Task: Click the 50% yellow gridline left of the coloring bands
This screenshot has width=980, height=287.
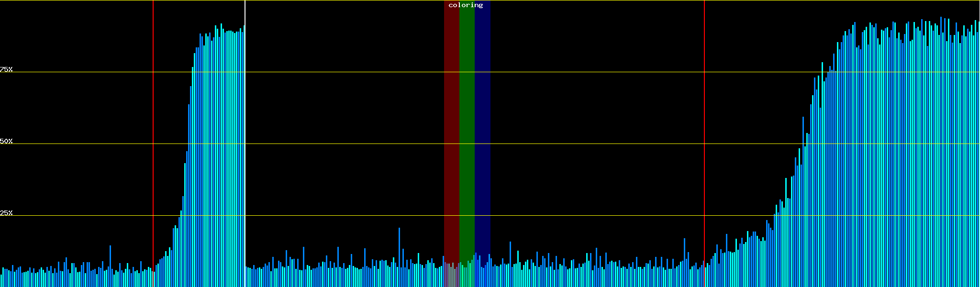Action: point(335,143)
